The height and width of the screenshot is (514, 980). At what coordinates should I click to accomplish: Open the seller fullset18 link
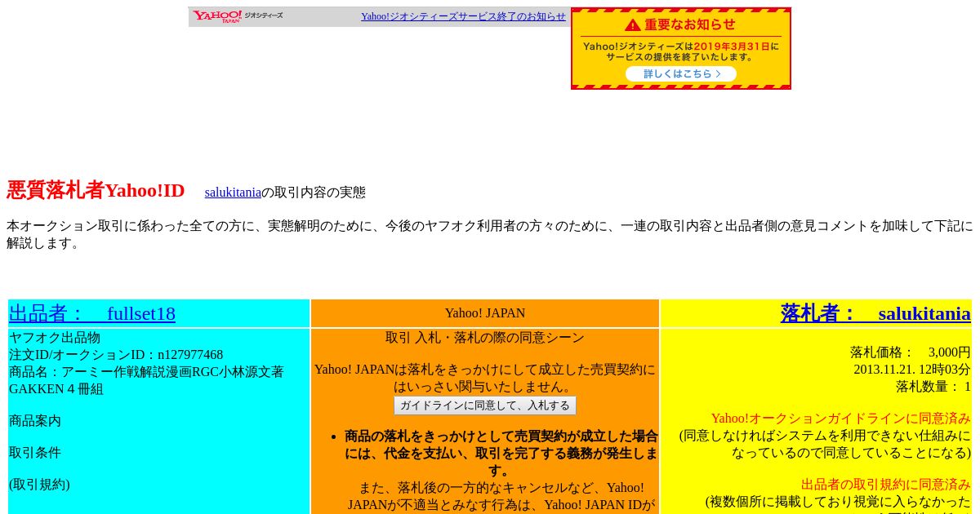[x=92, y=313]
